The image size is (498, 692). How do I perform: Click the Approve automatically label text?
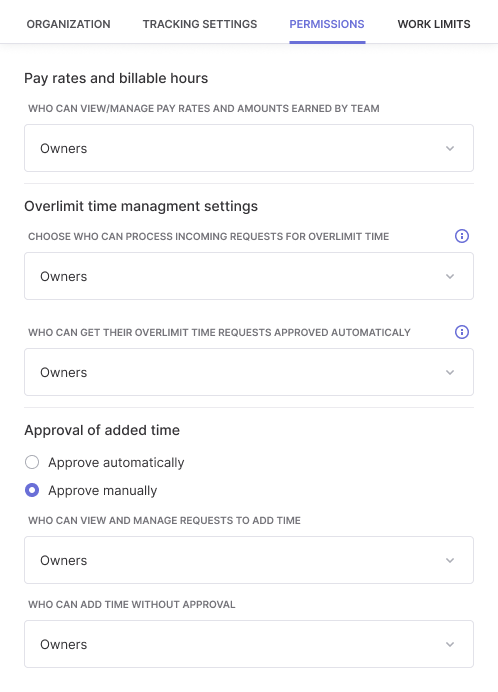pyautogui.click(x=116, y=463)
